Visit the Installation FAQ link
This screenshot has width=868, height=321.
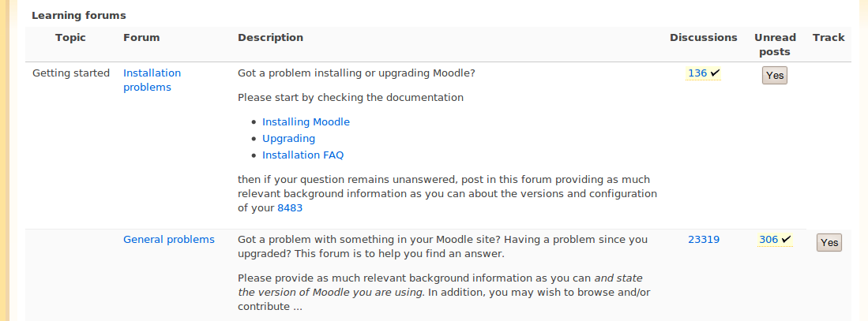(x=302, y=155)
